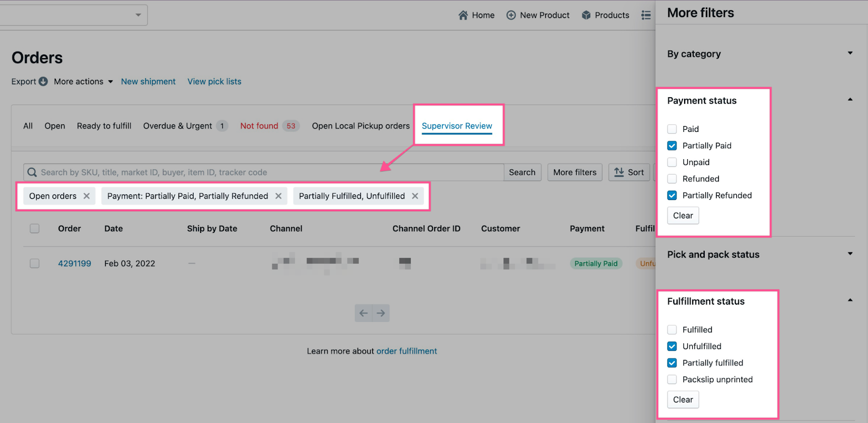Image resolution: width=868 pixels, height=423 pixels.
Task: Remove the Open orders filter chip
Action: (x=87, y=196)
